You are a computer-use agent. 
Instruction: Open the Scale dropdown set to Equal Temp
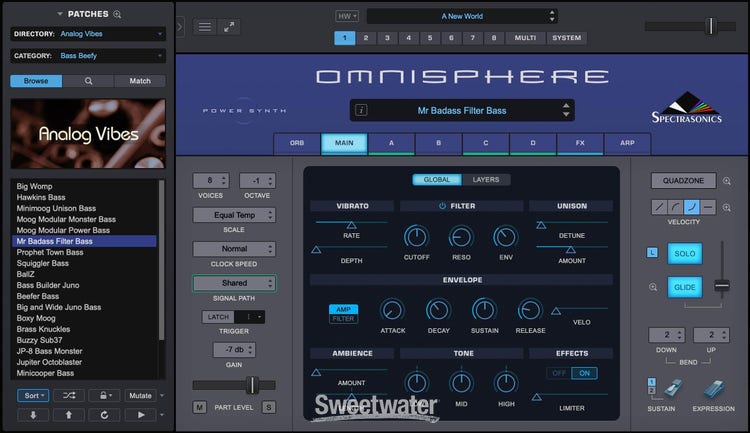(x=234, y=214)
